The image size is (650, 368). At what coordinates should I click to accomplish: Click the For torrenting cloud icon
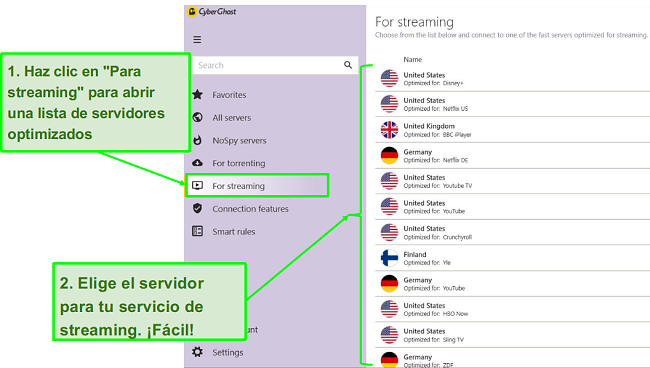[x=198, y=162]
